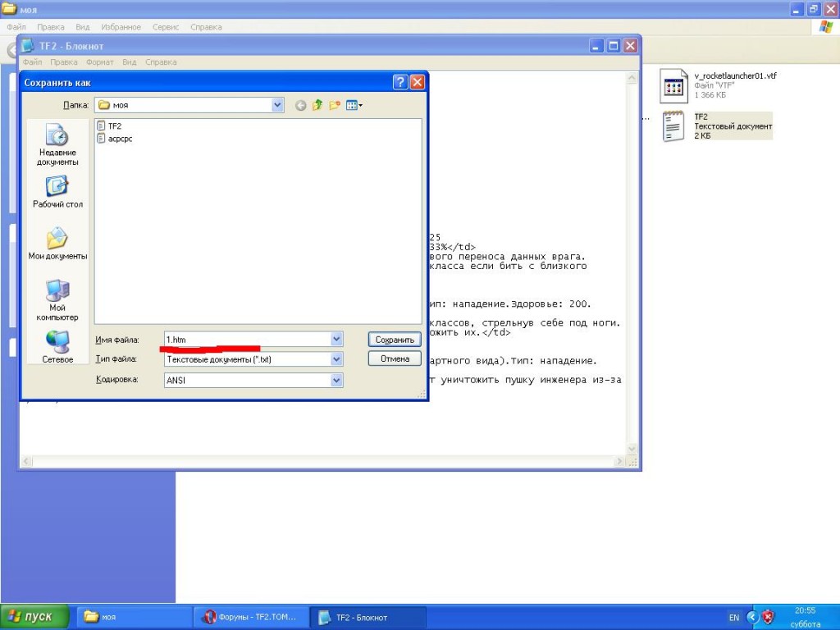Select the acpcpc file in the dialog list
Screen dimensions: 840x630
click(115, 139)
